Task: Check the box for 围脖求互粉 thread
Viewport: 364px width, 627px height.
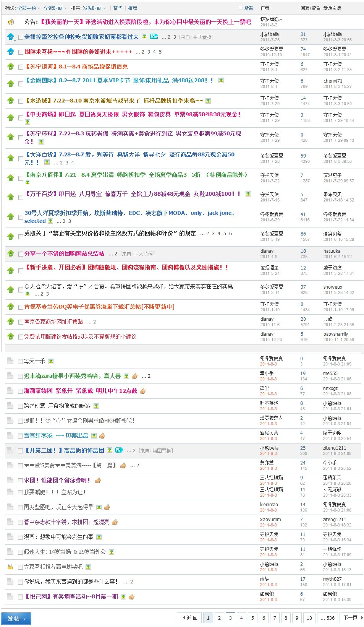Action: point(21,52)
